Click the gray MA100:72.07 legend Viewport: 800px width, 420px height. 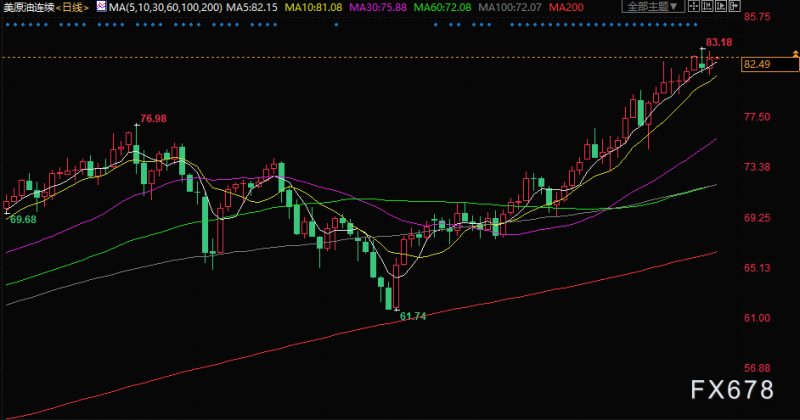[510, 8]
